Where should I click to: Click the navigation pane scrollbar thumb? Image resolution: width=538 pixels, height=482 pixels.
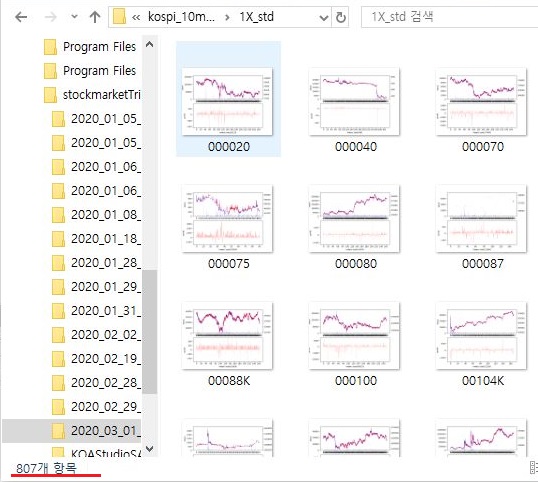click(x=150, y=331)
